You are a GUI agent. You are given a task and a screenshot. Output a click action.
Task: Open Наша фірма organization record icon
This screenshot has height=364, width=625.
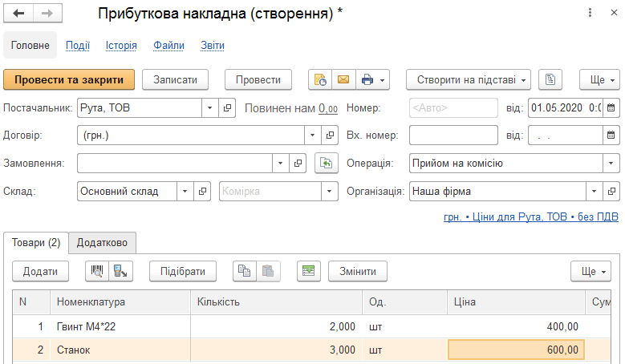tap(611, 191)
